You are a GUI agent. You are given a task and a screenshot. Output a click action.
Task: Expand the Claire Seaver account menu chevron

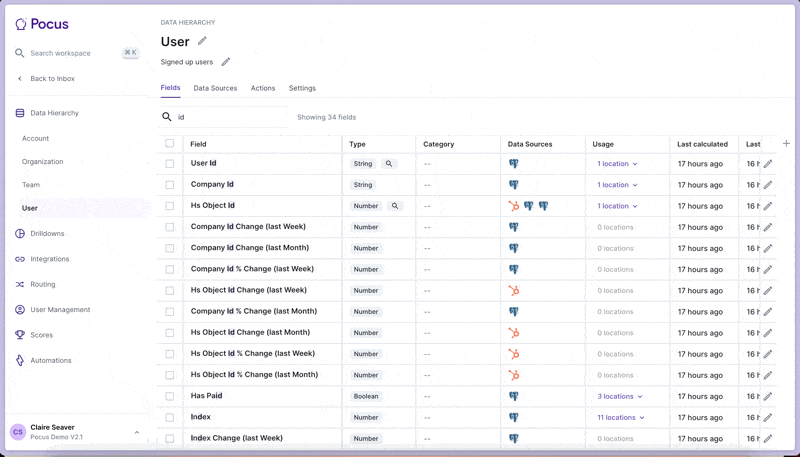(137, 433)
